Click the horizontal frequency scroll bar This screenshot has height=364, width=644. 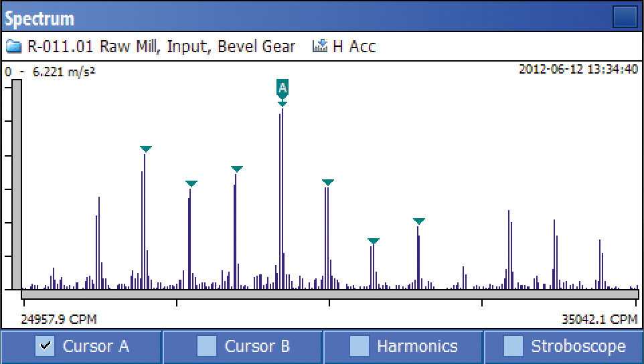point(330,294)
